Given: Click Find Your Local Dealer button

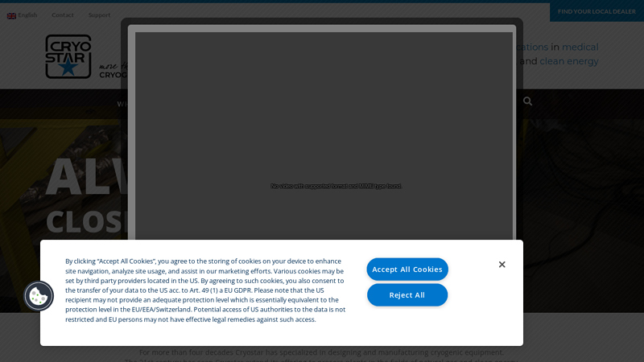Looking at the screenshot, I should (597, 11).
